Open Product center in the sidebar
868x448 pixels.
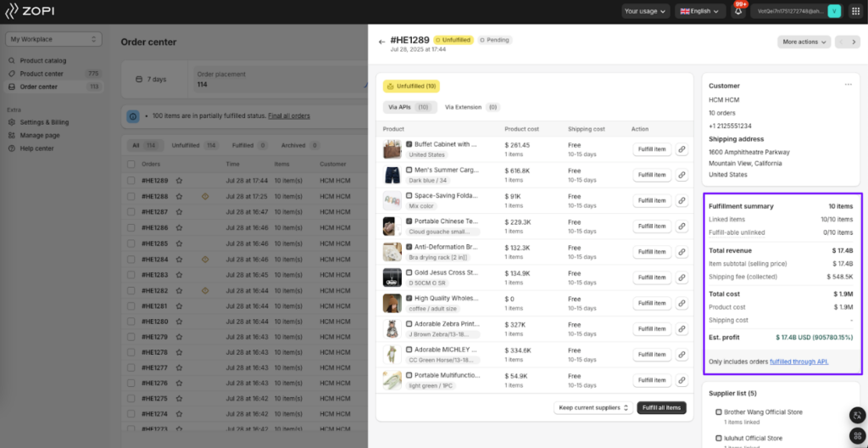(42, 74)
